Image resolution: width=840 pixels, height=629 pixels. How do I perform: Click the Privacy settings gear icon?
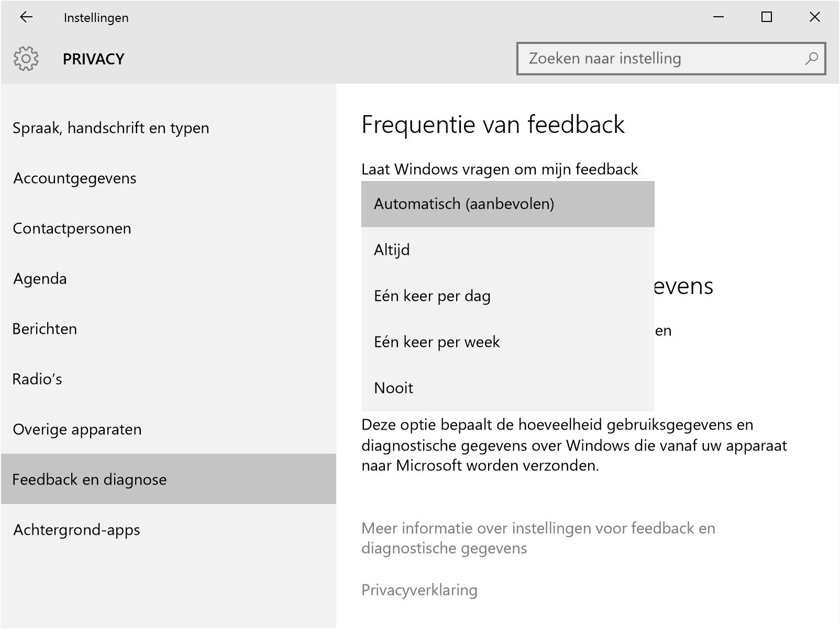pos(26,59)
